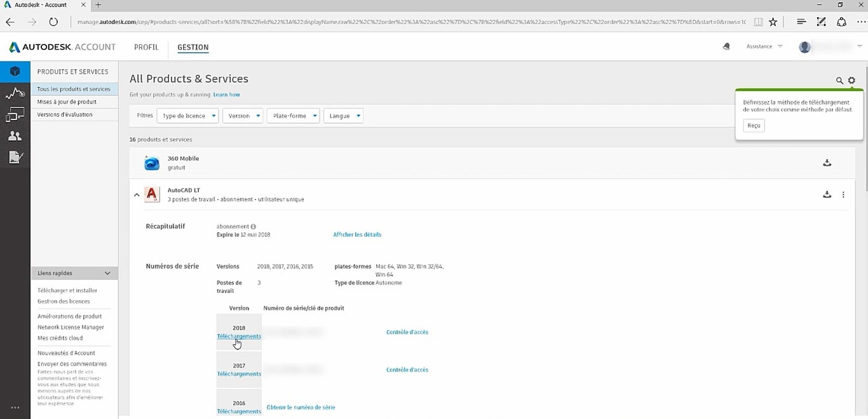
Task: Switch to the GESTION tab
Action: point(193,47)
